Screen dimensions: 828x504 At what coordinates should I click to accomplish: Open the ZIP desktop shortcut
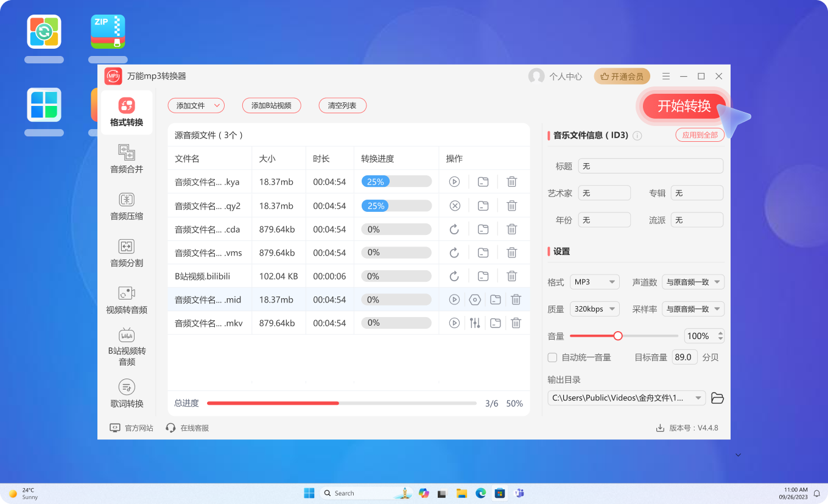108,32
